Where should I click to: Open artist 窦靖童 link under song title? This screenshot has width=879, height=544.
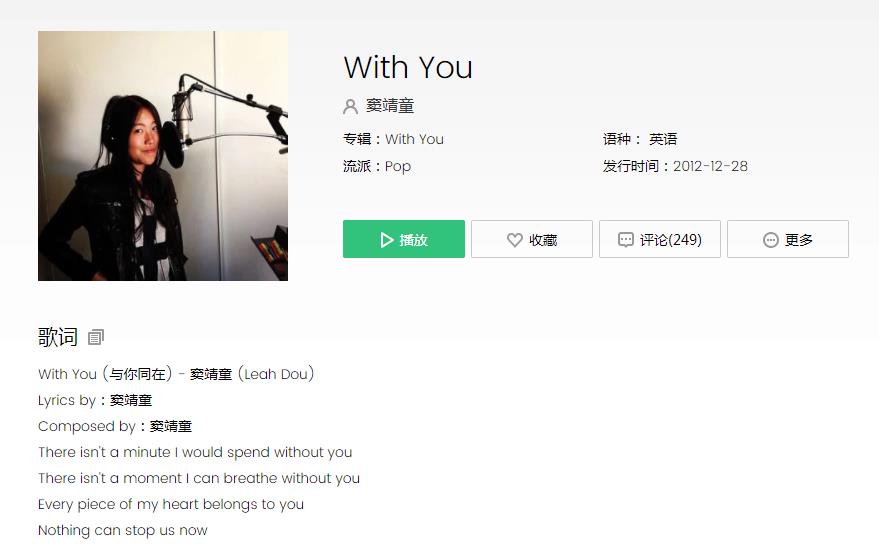[390, 105]
